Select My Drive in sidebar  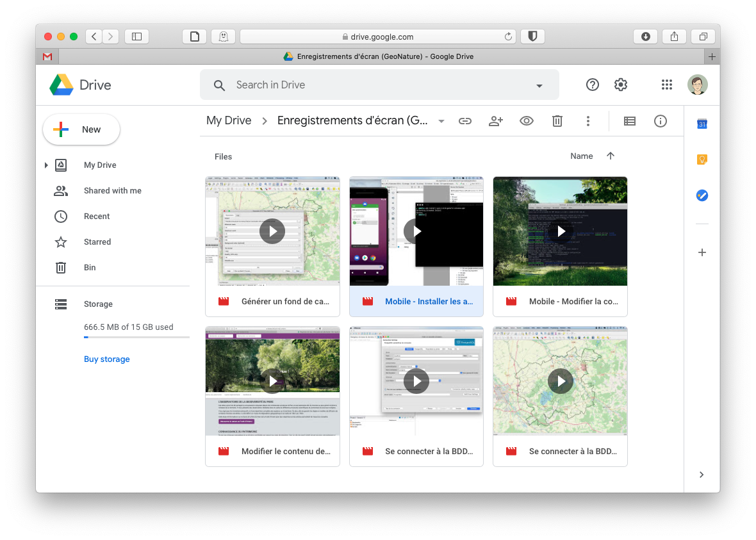(100, 165)
